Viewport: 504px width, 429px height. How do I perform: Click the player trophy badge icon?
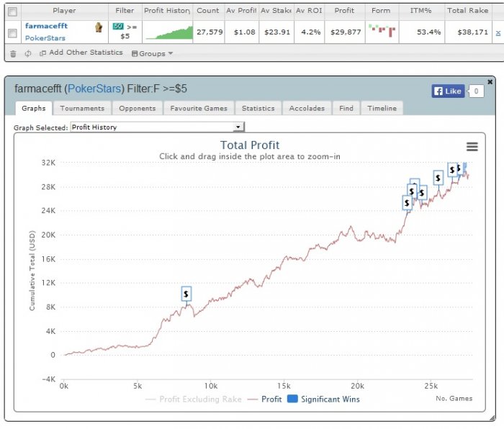(99, 27)
